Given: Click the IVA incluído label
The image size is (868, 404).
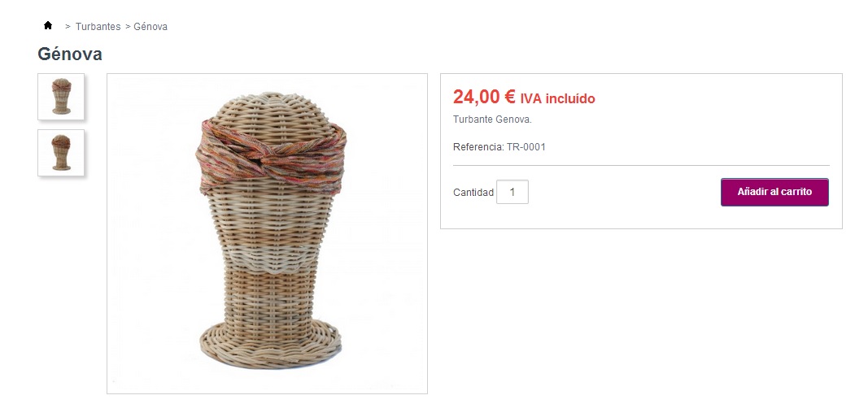Looking at the screenshot, I should point(557,99).
